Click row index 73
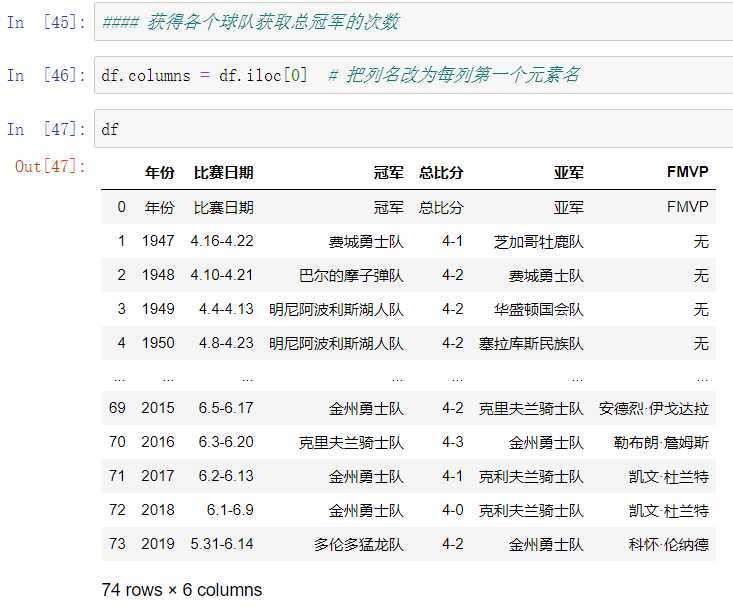 [x=117, y=544]
